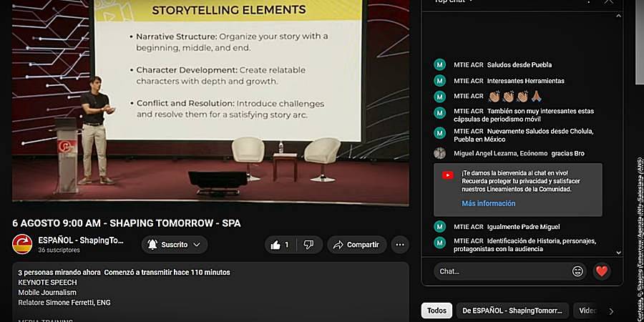The height and width of the screenshot is (322, 644).
Task: Share the video using Compartir
Action: pyautogui.click(x=357, y=245)
